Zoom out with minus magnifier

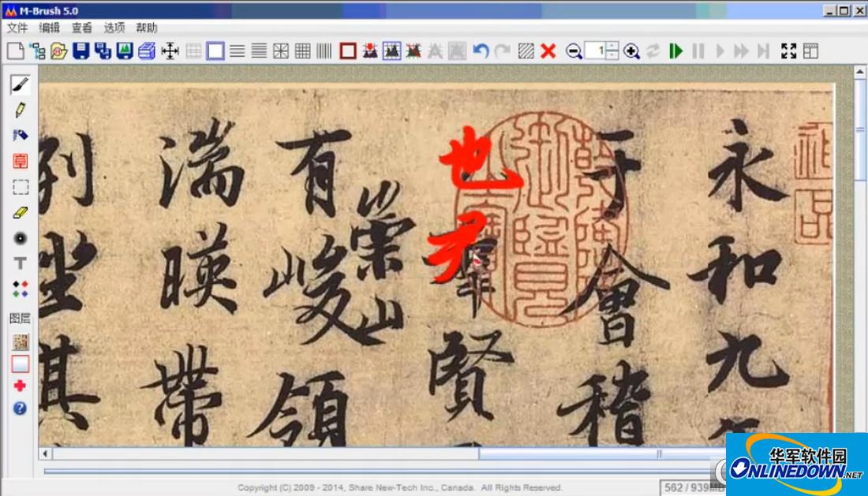click(x=574, y=51)
